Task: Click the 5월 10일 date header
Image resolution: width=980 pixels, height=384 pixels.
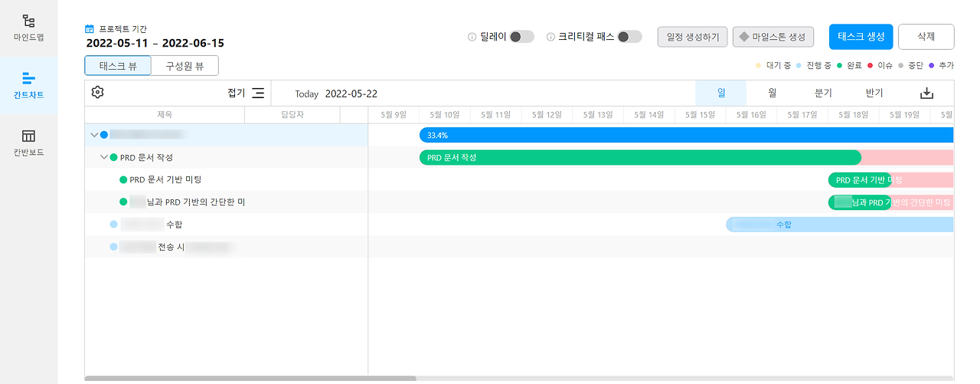Action: (445, 115)
